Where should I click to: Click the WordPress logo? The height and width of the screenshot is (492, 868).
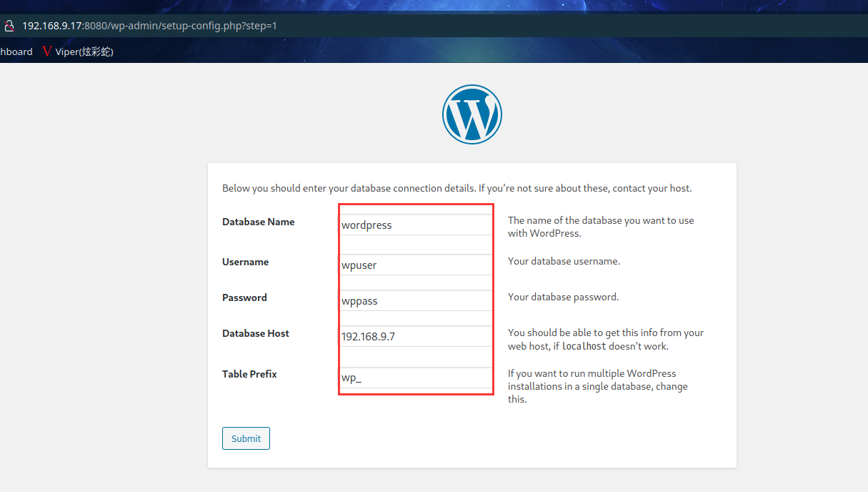tap(472, 114)
